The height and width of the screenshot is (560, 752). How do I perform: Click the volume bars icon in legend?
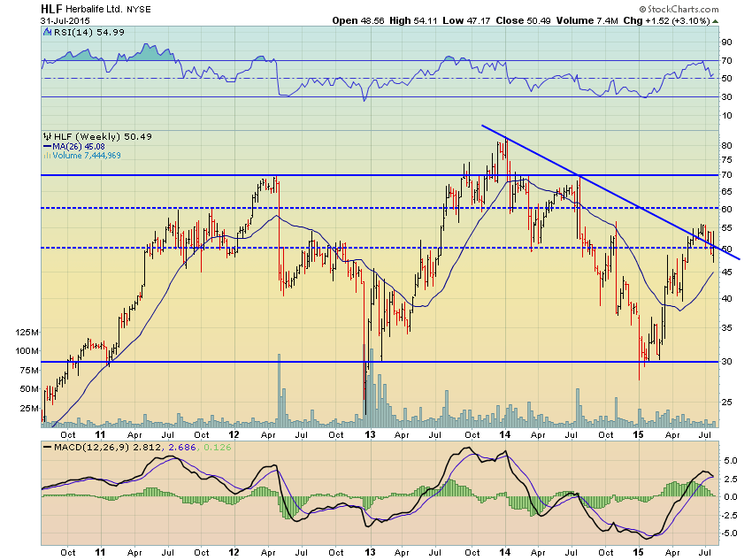47,156
